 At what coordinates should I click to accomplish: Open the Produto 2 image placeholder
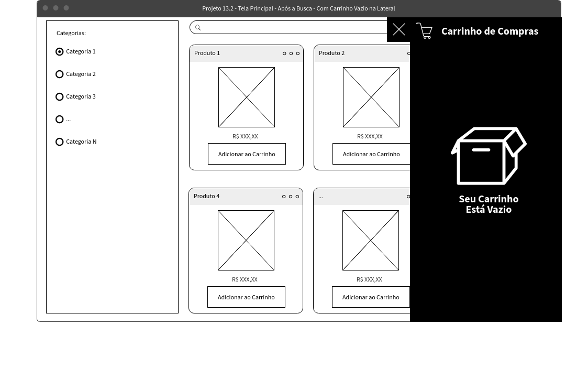click(x=371, y=98)
